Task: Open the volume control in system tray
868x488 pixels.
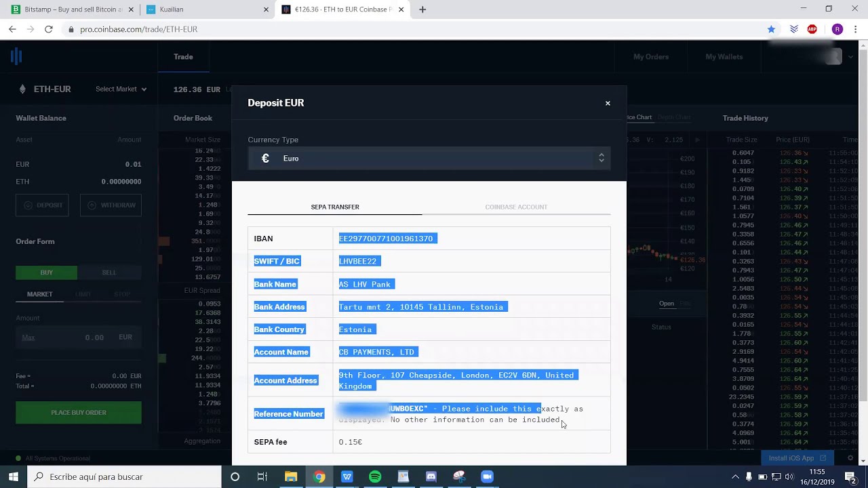Action: (x=789, y=476)
